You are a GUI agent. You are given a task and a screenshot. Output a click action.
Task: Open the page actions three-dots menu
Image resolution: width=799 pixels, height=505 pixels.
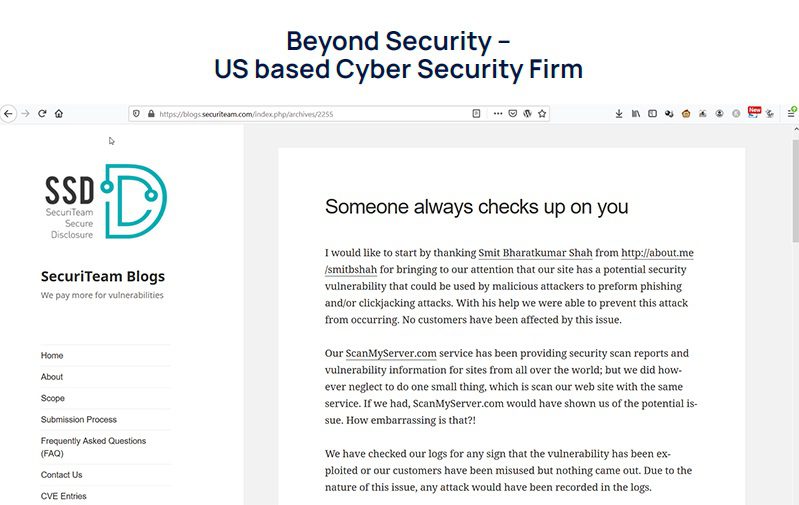[498, 114]
